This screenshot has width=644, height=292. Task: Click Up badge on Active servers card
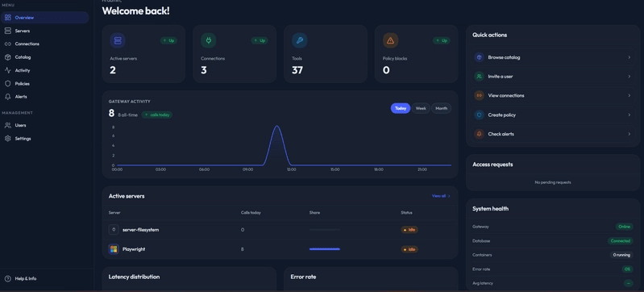168,40
